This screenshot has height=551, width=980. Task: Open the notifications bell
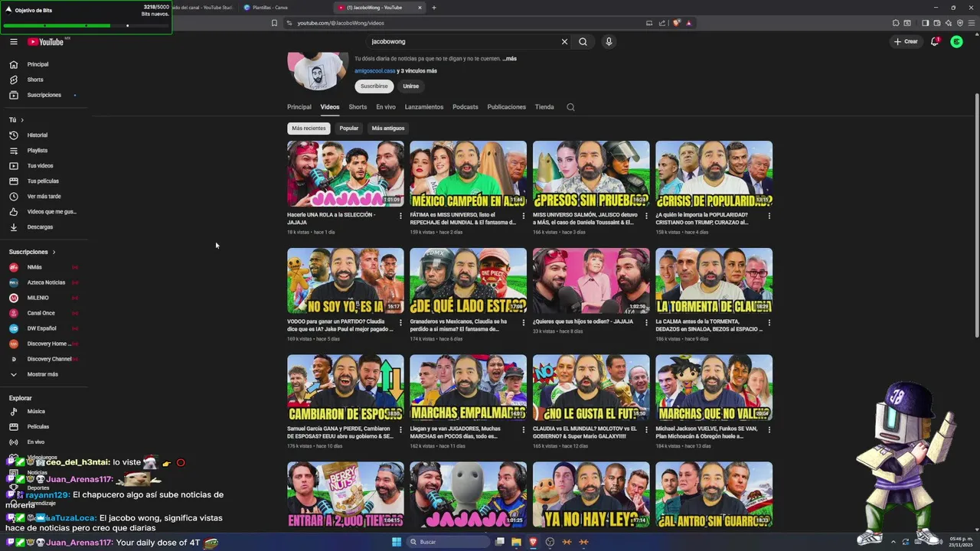[935, 41]
